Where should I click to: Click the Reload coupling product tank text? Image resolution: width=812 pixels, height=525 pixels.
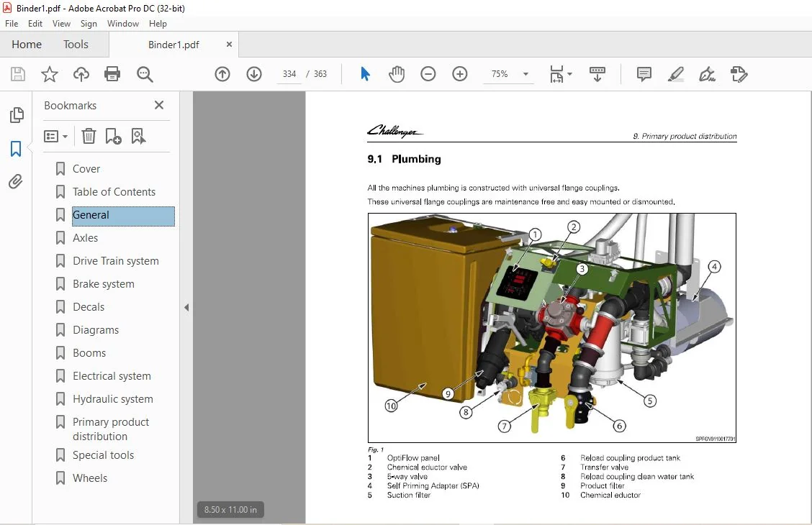tap(630, 458)
